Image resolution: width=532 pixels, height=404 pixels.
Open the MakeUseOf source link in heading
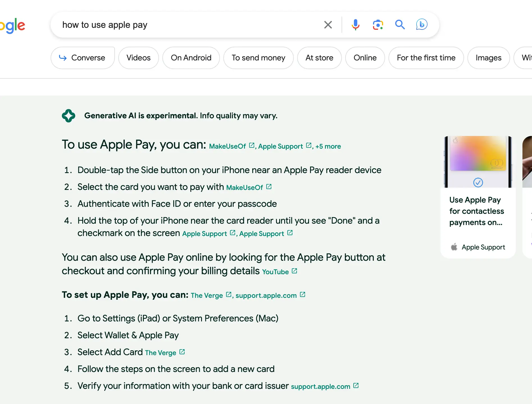[228, 146]
